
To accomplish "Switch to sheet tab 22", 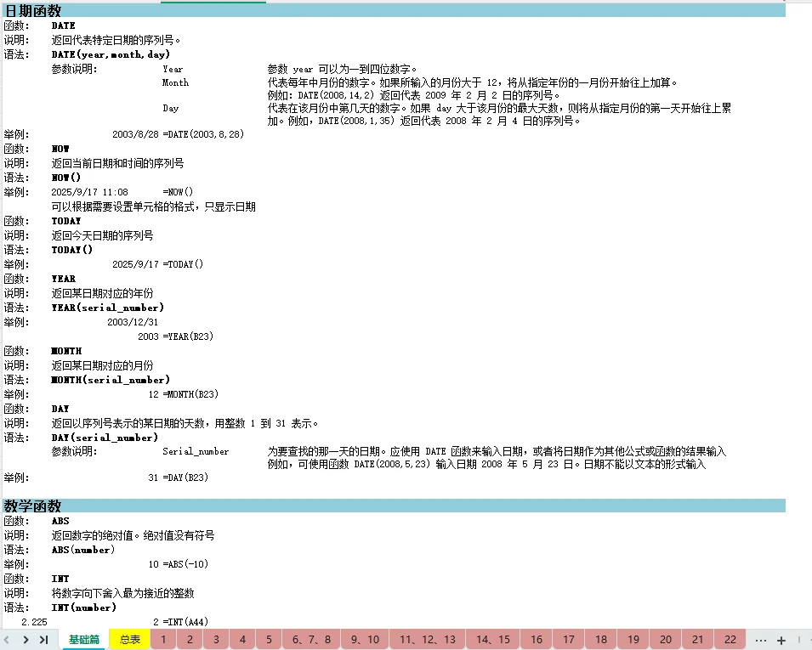I will (x=729, y=639).
